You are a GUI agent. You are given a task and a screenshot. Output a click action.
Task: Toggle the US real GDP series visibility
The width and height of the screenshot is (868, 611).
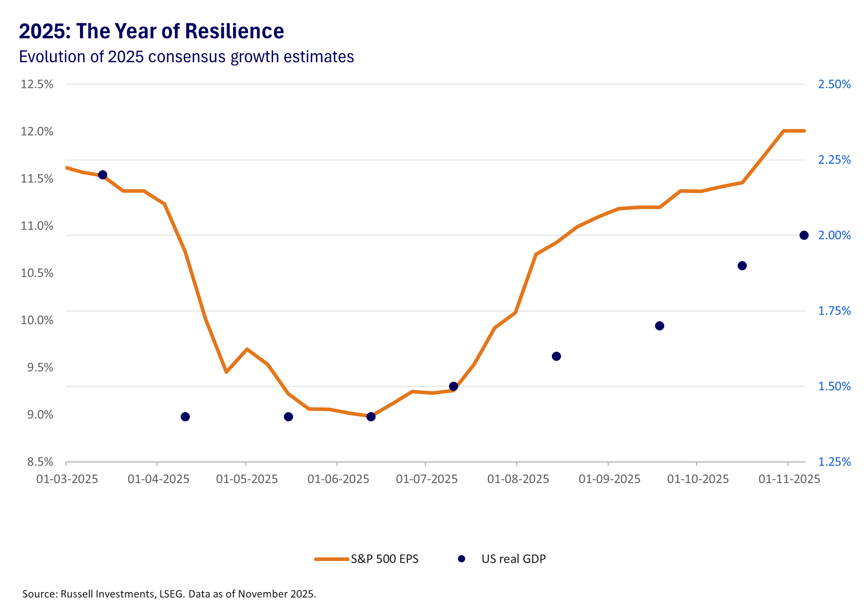coord(514,558)
